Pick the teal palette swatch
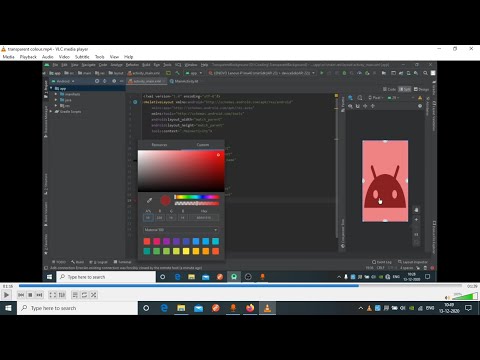The width and height of the screenshot is (480, 360). (x=147, y=251)
